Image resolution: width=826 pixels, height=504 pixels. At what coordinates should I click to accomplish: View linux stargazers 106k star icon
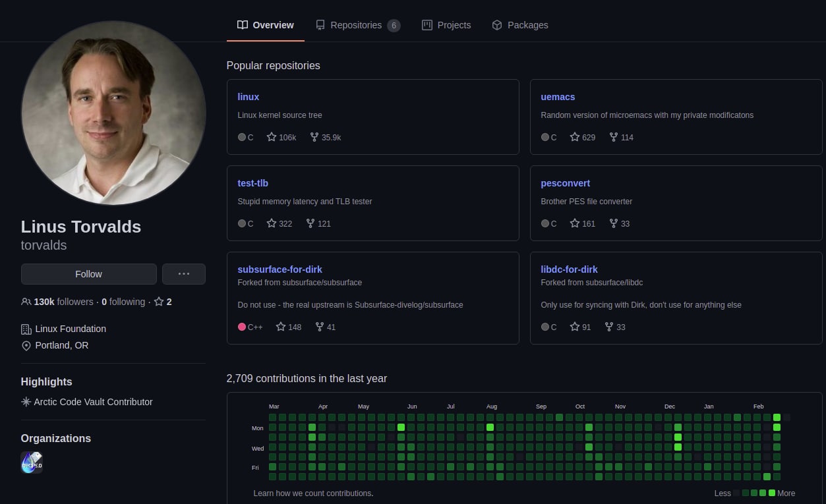272,137
